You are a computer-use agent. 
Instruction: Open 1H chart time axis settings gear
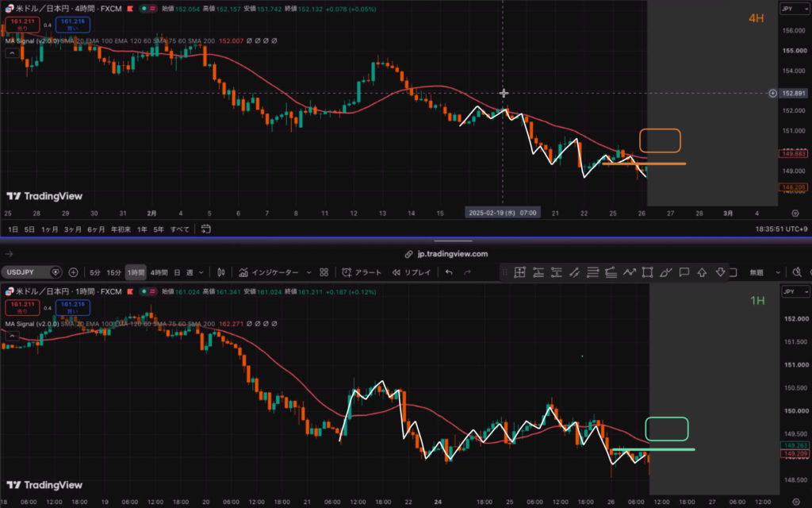pyautogui.click(x=796, y=502)
